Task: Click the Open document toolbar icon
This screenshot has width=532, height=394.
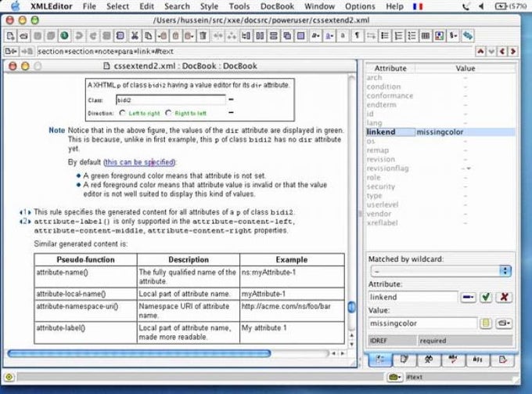Action: pyautogui.click(x=23, y=36)
